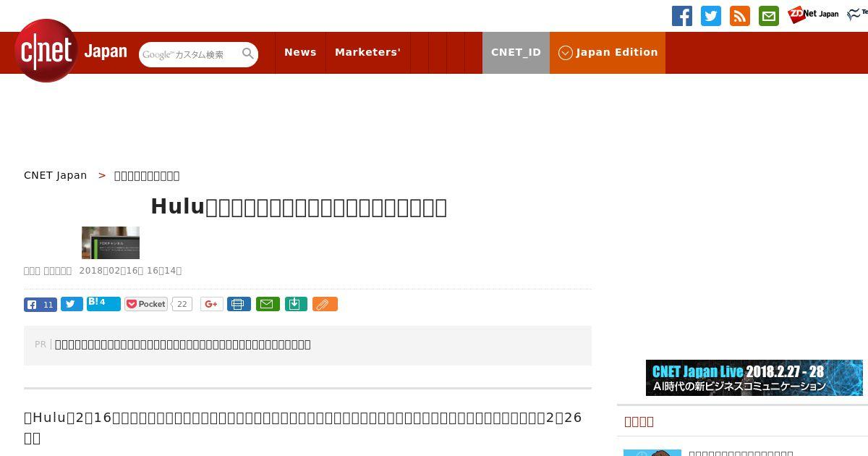Click the Pocket count 22 bubble
Image resolution: width=868 pixels, height=456 pixels.
[182, 304]
